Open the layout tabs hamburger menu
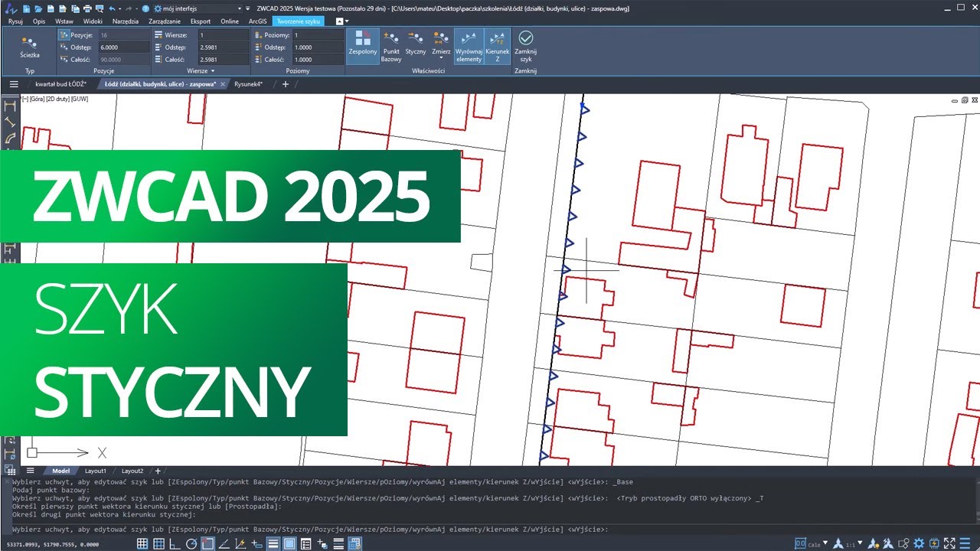This screenshot has width=980, height=551. coord(31,471)
